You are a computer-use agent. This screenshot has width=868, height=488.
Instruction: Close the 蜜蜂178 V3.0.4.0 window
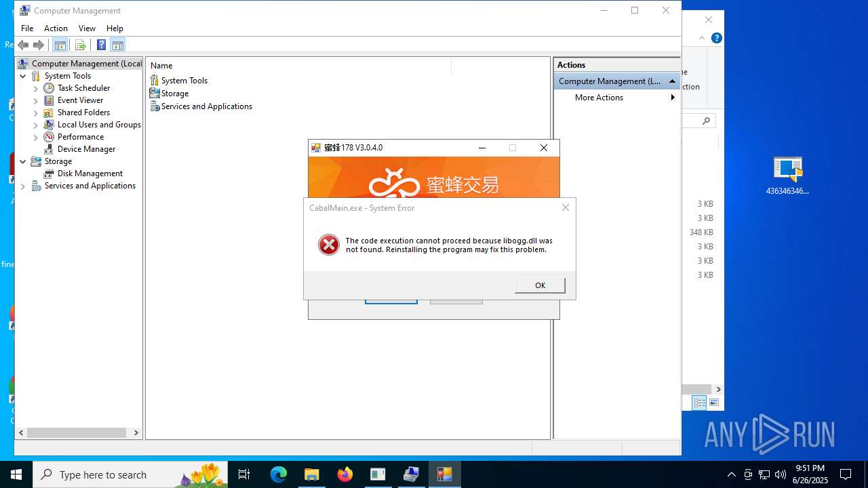tap(544, 148)
